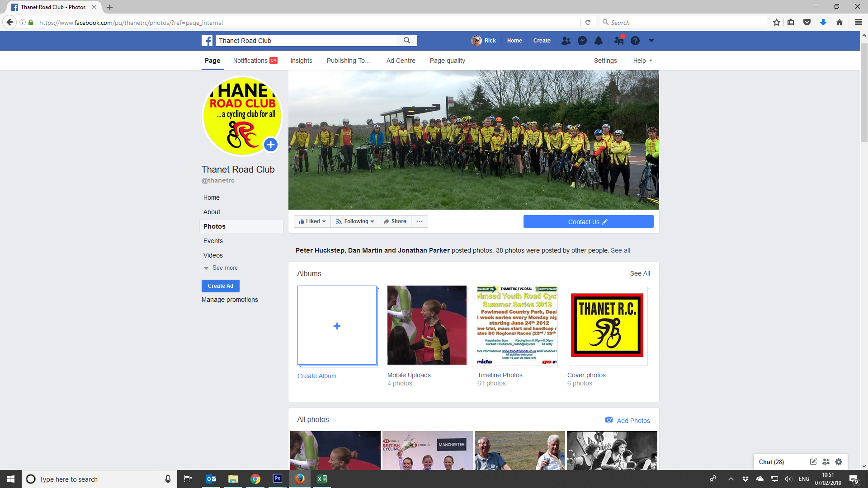The width and height of the screenshot is (868, 488).
Task: Open Chrome from the taskbar
Action: (x=255, y=479)
